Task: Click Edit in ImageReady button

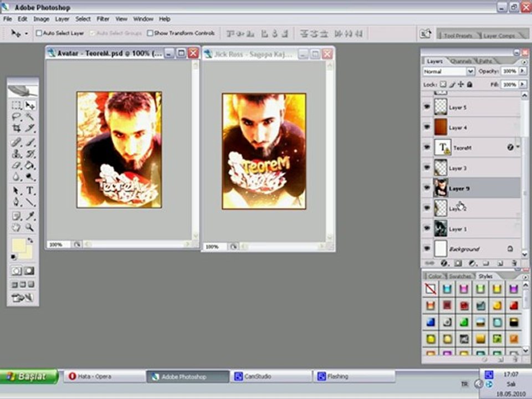Action: click(22, 298)
